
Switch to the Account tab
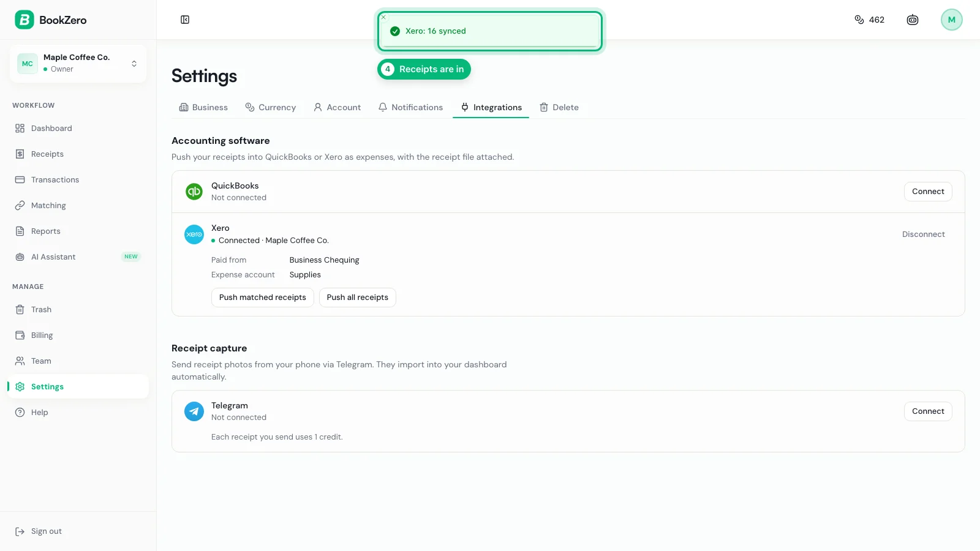pos(337,107)
